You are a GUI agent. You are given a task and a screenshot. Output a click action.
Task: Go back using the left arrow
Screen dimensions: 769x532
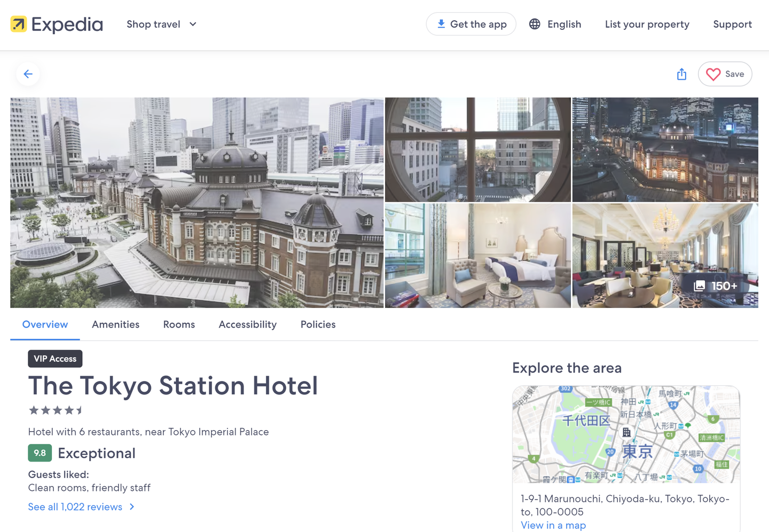pos(28,74)
